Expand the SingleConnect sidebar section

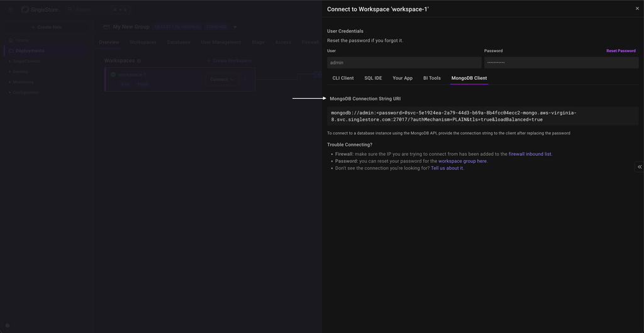click(25, 61)
